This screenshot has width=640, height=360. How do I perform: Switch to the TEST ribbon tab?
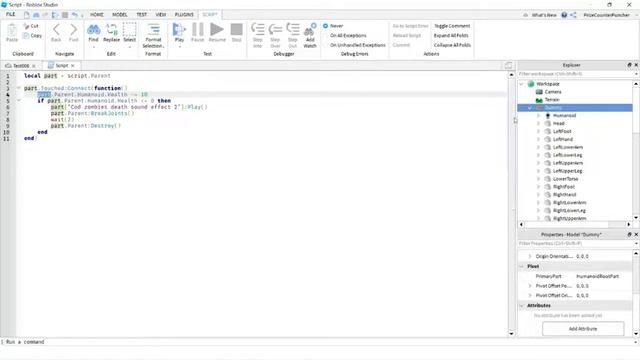pos(141,15)
